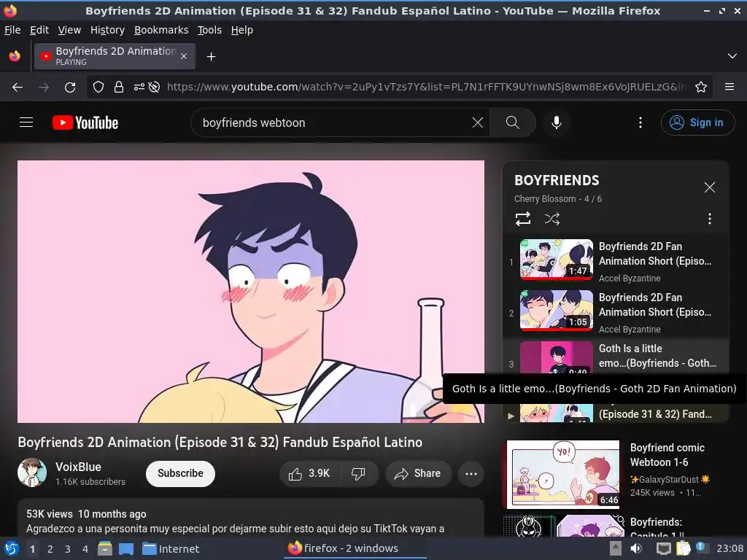
Task: Open Boyfriend comic Webtoon 1-6 thumbnail
Action: 562,474
